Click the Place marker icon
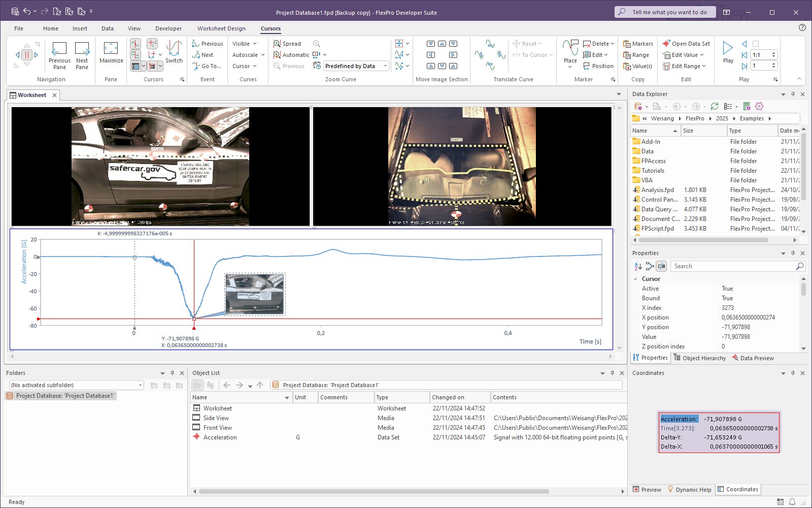 (570, 52)
